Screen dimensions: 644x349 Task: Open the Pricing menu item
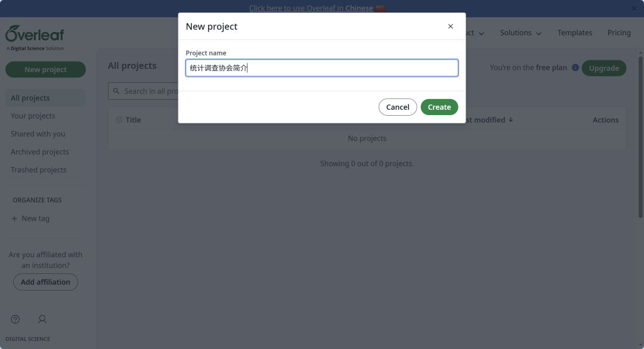tap(619, 32)
